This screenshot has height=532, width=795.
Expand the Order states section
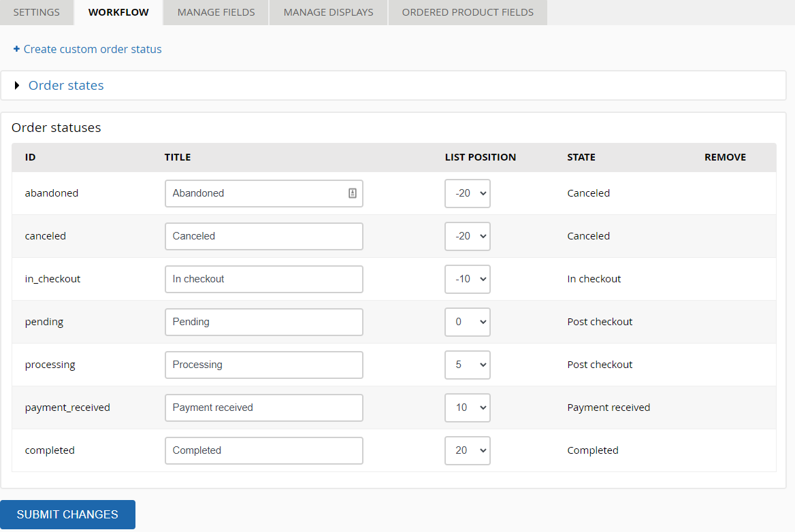[17, 85]
